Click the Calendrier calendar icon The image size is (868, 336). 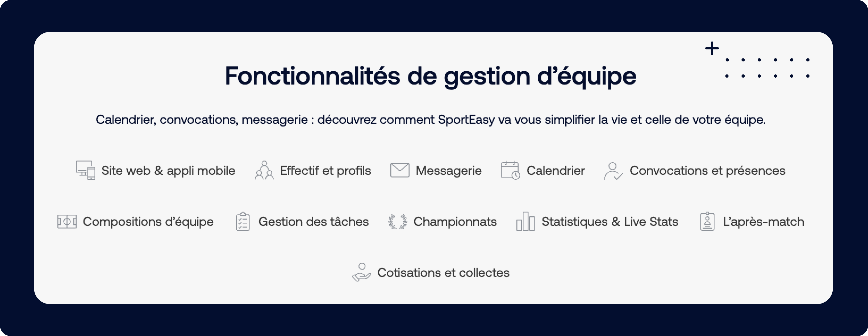[x=511, y=170]
